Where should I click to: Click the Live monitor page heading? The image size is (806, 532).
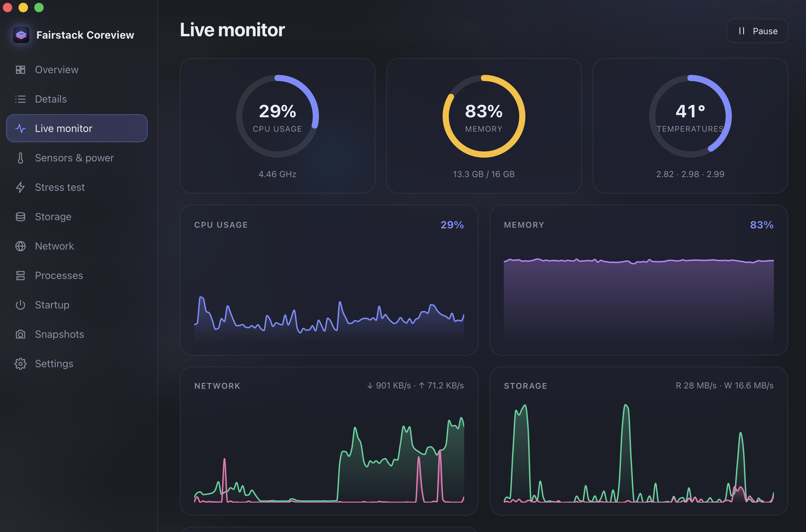pos(232,30)
